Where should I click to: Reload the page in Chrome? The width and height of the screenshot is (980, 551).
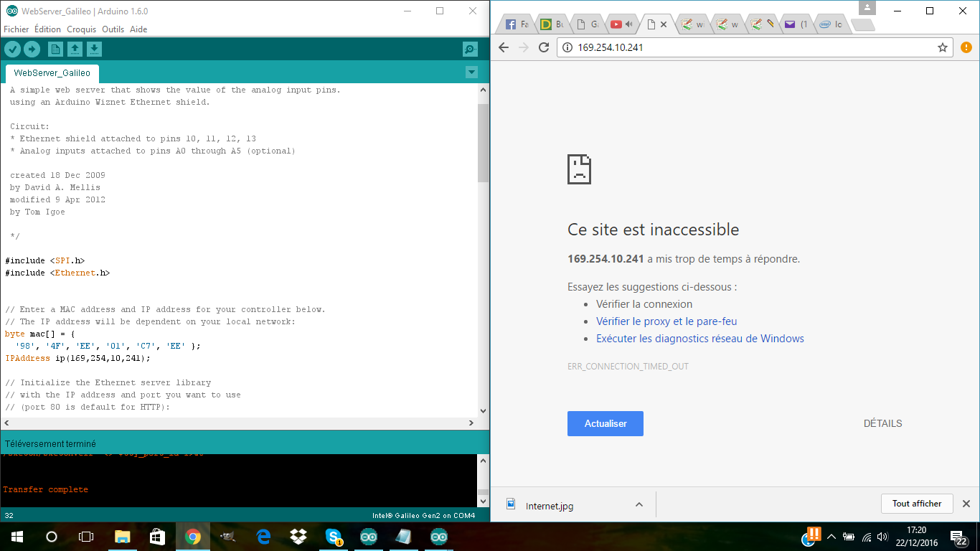point(544,47)
